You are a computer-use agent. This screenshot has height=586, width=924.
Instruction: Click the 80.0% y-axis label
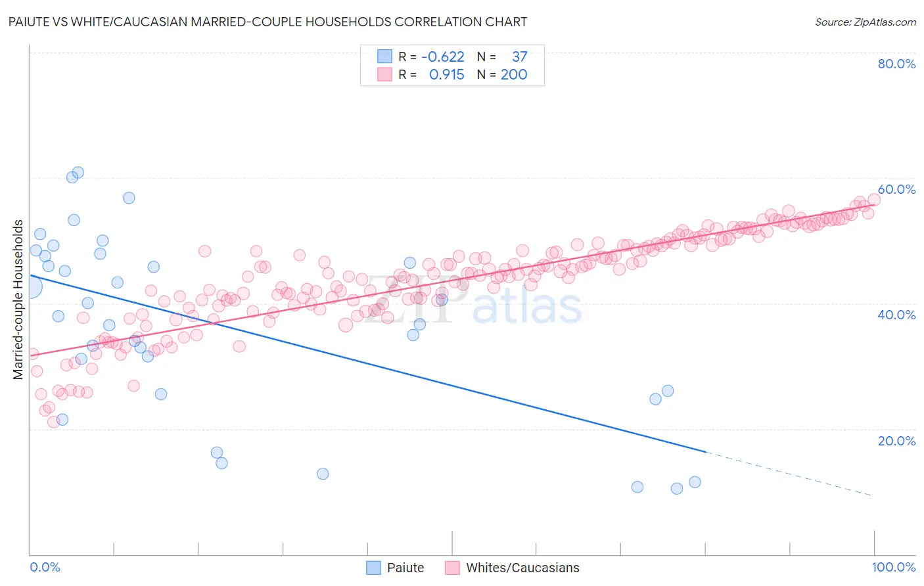point(896,64)
